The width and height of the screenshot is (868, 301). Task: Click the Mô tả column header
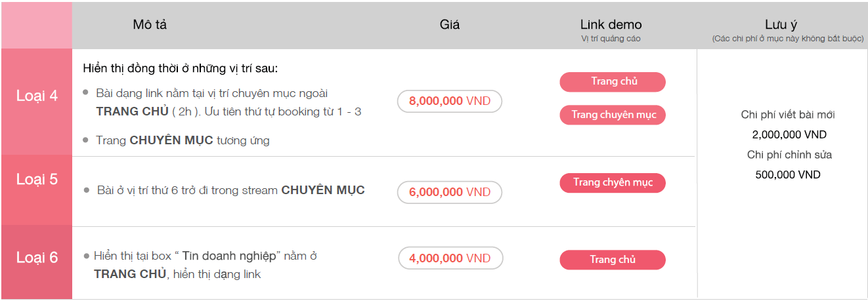[x=150, y=25]
